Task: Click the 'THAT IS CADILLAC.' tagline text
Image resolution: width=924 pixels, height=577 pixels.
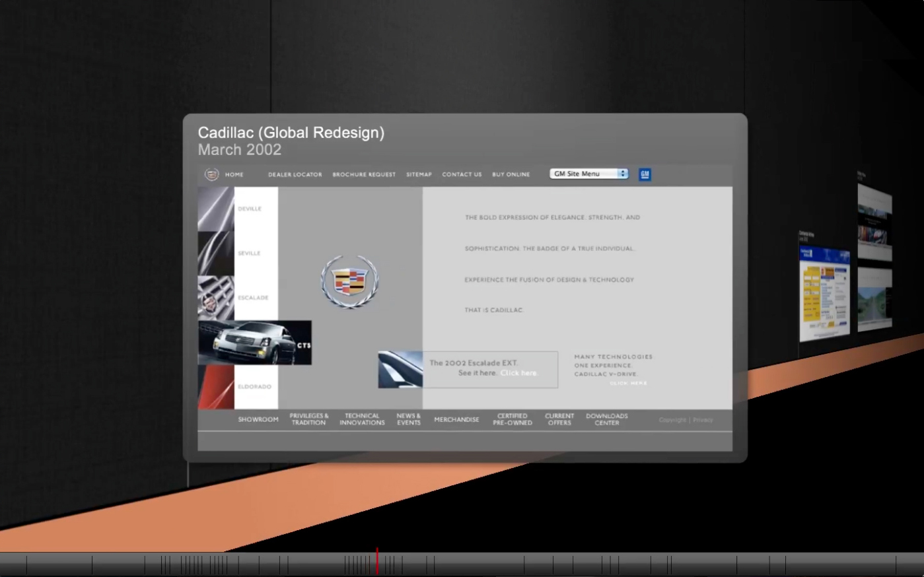Action: coord(494,310)
